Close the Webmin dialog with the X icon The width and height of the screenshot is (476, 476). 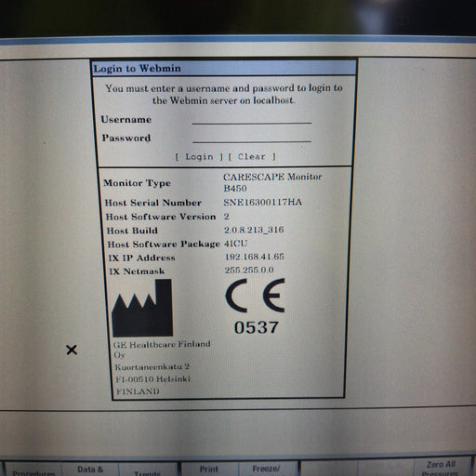point(72,350)
